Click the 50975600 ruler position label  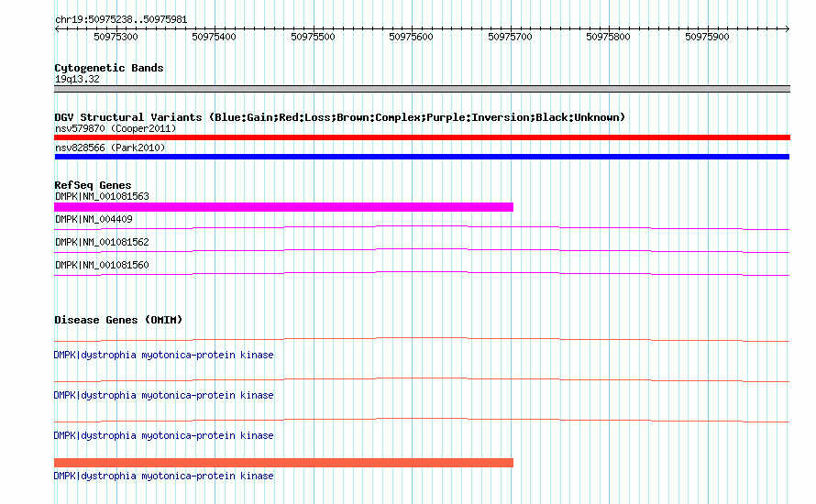click(411, 37)
